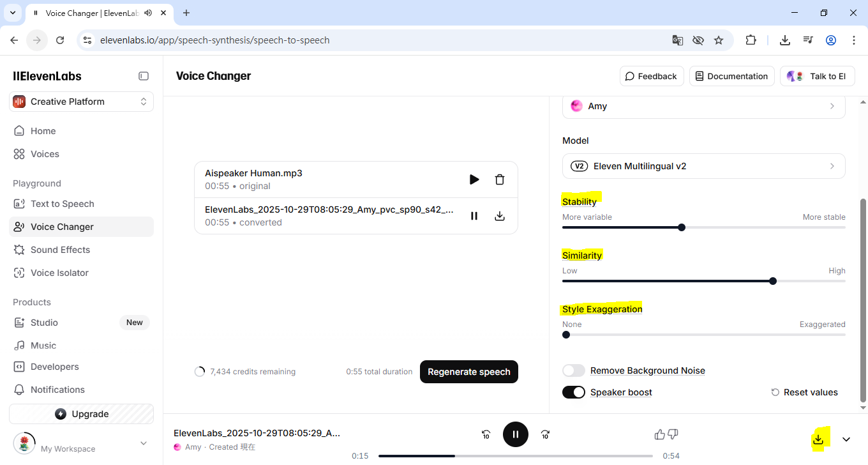Pause the converted track in the list

474,216
